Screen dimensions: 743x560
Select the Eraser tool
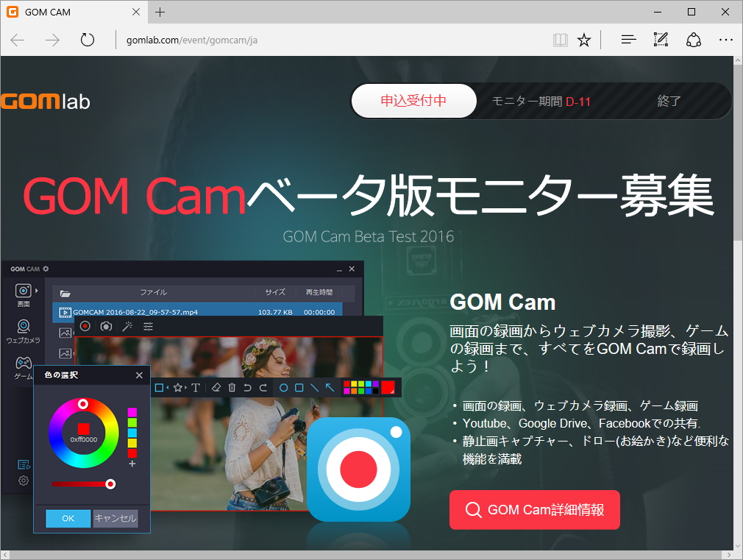pos(216,387)
